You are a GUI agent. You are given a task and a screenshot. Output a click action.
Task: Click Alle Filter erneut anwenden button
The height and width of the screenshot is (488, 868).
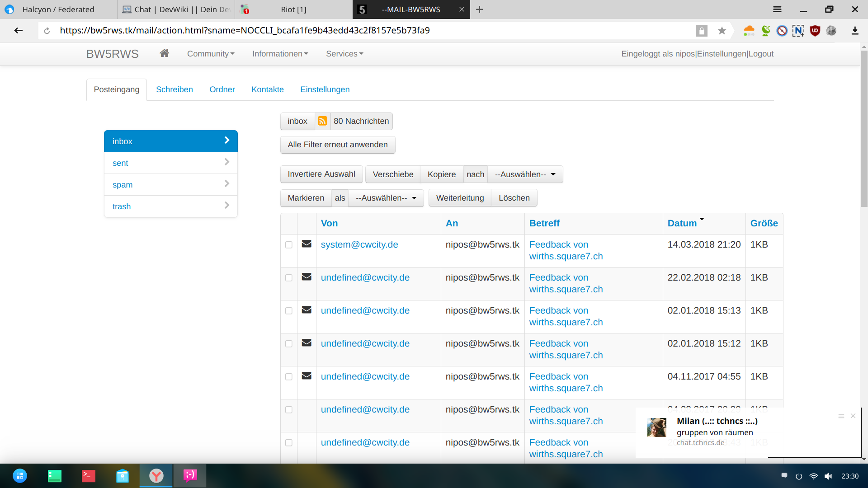[x=337, y=145]
